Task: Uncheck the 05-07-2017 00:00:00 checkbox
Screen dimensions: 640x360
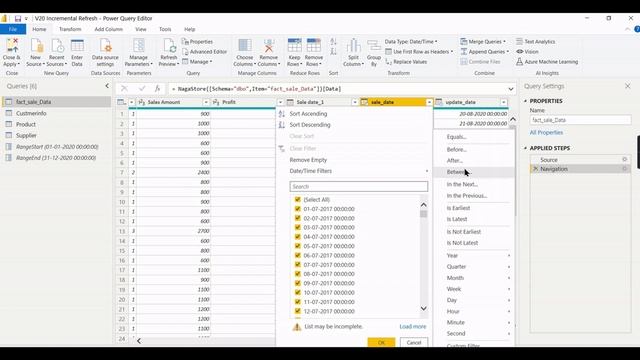Action: pos(298,246)
